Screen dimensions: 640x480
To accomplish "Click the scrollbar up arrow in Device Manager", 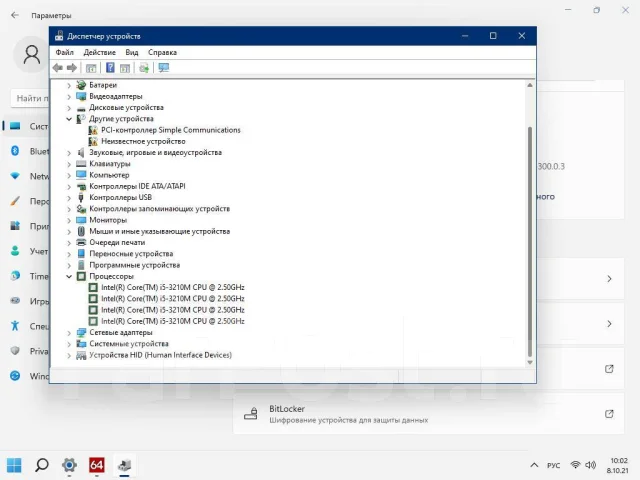I will coord(530,85).
